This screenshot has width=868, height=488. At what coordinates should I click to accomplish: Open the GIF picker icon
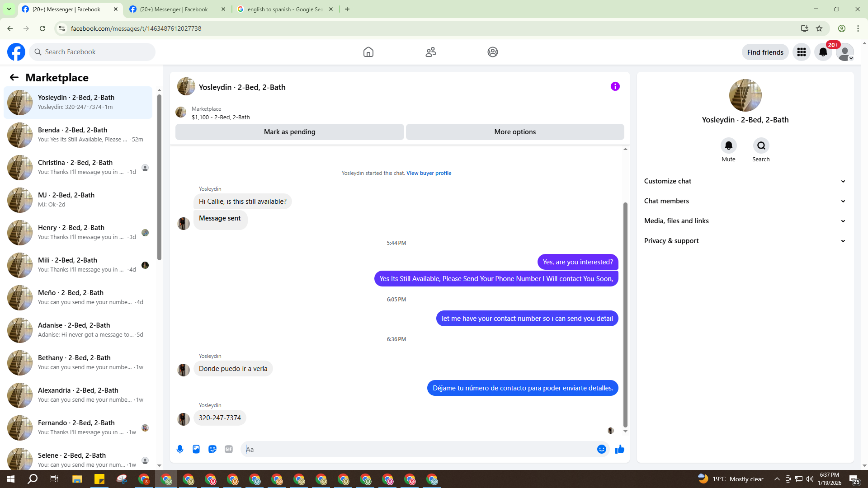pyautogui.click(x=229, y=449)
